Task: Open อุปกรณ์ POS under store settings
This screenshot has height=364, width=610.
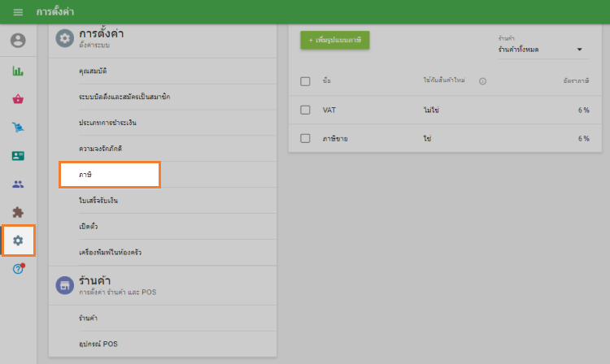Action: pos(98,344)
